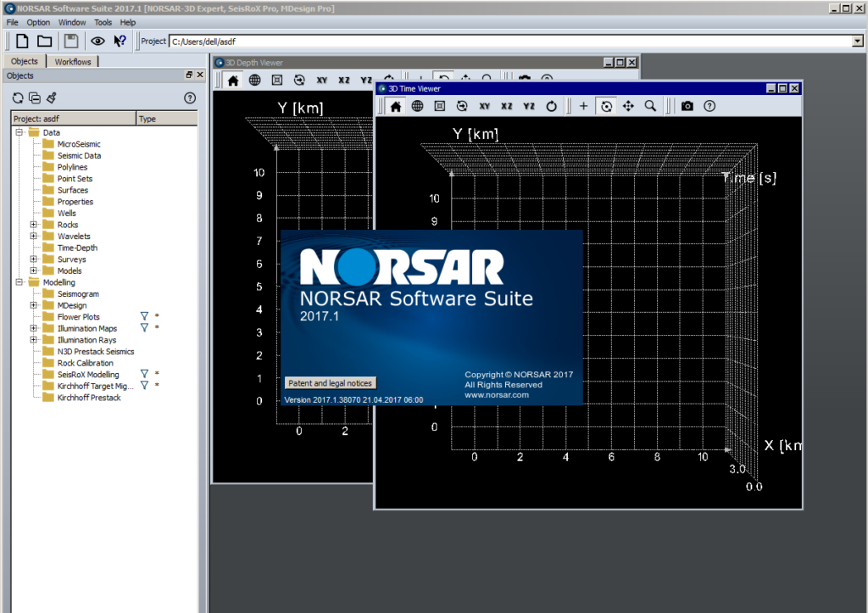Expand the MDesign folder
Image resolution: width=868 pixels, height=613 pixels.
point(34,305)
